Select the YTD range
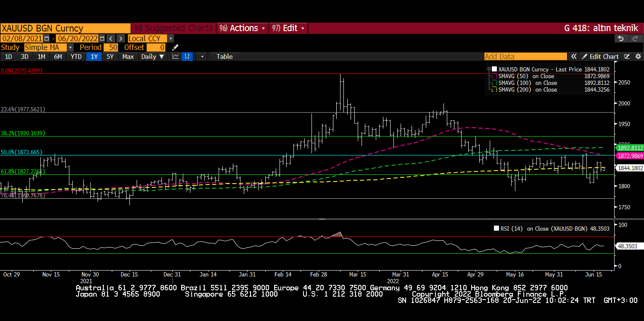644x321 pixels. tap(76, 56)
